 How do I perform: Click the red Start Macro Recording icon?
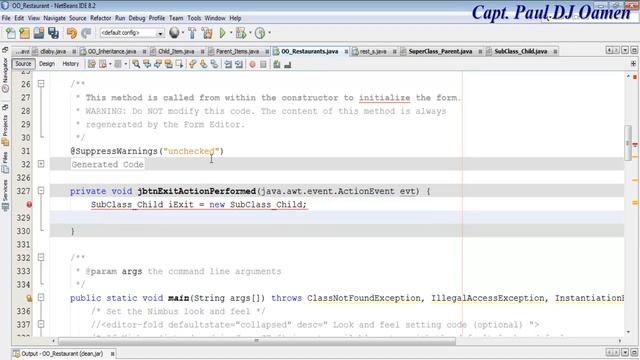[252, 64]
